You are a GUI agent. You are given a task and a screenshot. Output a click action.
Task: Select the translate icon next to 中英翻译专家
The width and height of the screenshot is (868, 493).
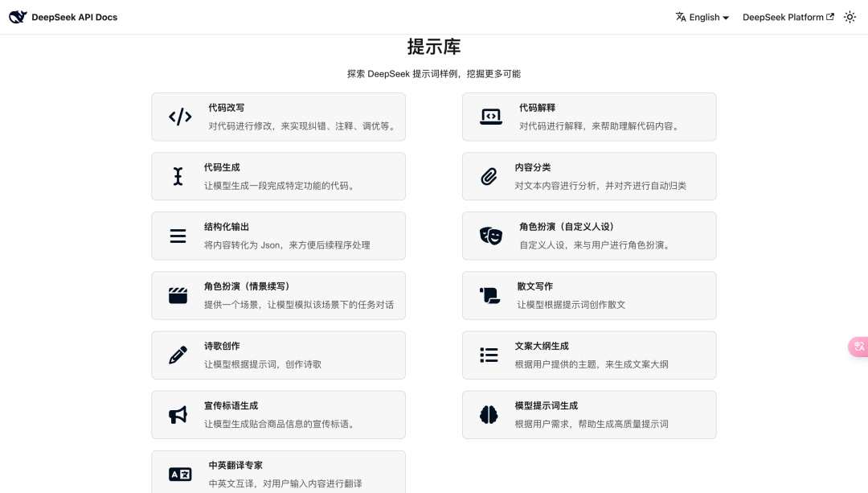pyautogui.click(x=181, y=475)
